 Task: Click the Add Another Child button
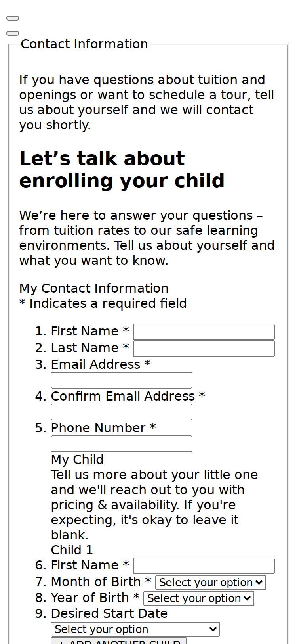point(119,641)
